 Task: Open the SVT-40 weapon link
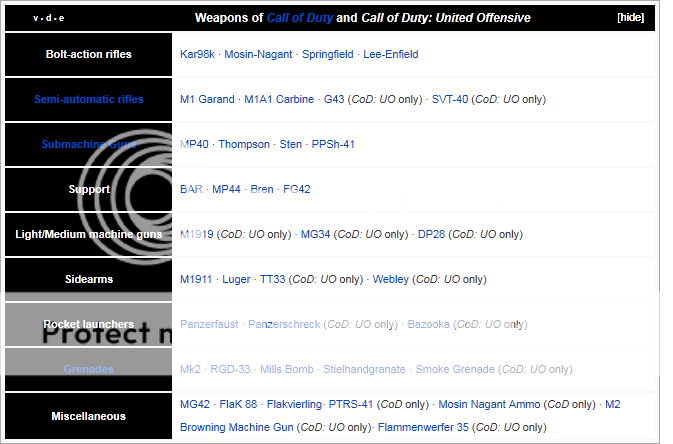click(x=450, y=99)
